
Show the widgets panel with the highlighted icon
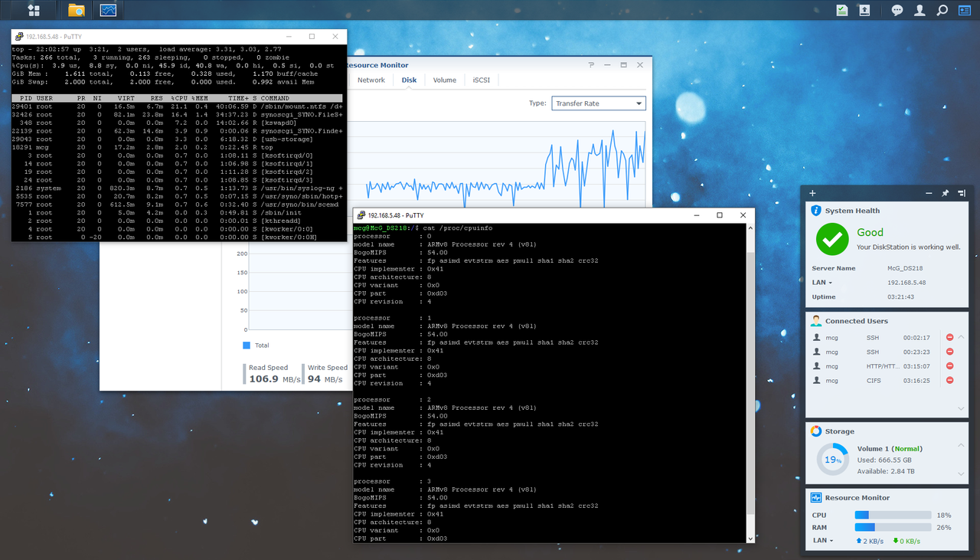tap(965, 10)
